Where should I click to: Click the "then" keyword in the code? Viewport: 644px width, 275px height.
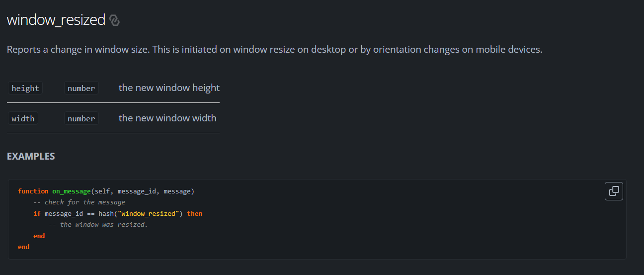pos(194,213)
